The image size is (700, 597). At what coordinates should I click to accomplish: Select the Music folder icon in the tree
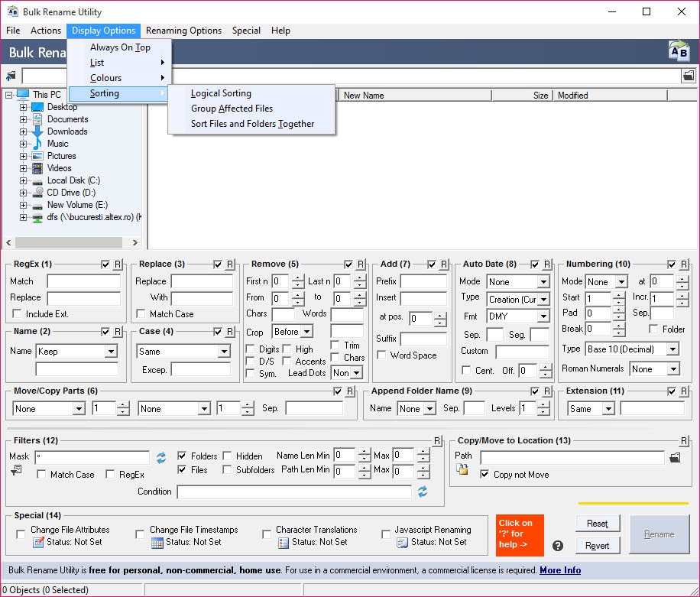(38, 144)
